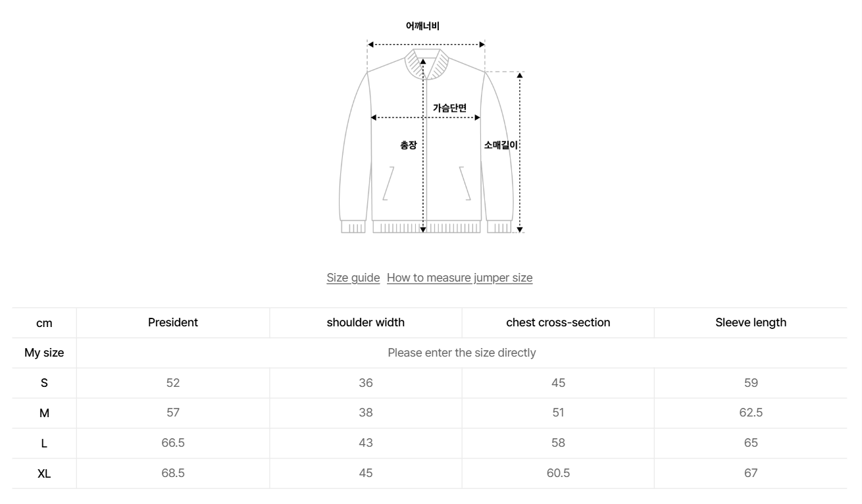Viewport: 862px width, 504px height.
Task: Select the M size row label
Action: (44, 413)
